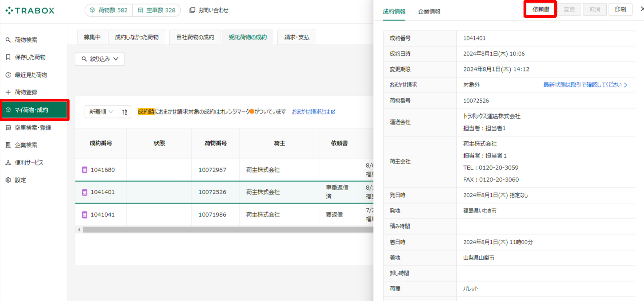Click トラボックス運送株式会社 in details
This screenshot has height=301, width=644.
click(x=492, y=116)
